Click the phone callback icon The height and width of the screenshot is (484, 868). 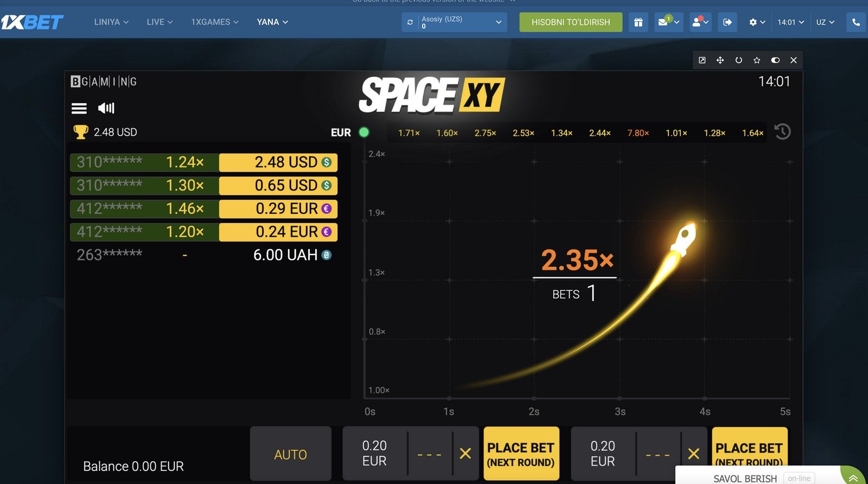(856, 22)
